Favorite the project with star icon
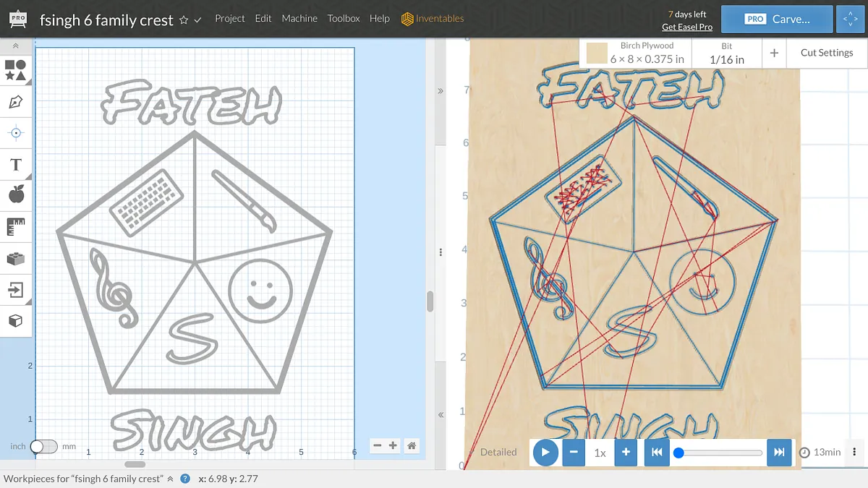The height and width of the screenshot is (488, 868). click(184, 20)
